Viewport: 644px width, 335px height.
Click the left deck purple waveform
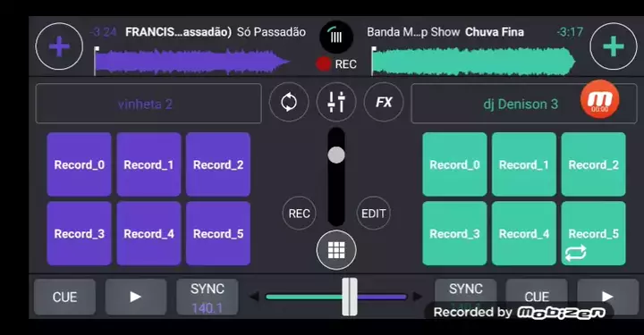192,62
